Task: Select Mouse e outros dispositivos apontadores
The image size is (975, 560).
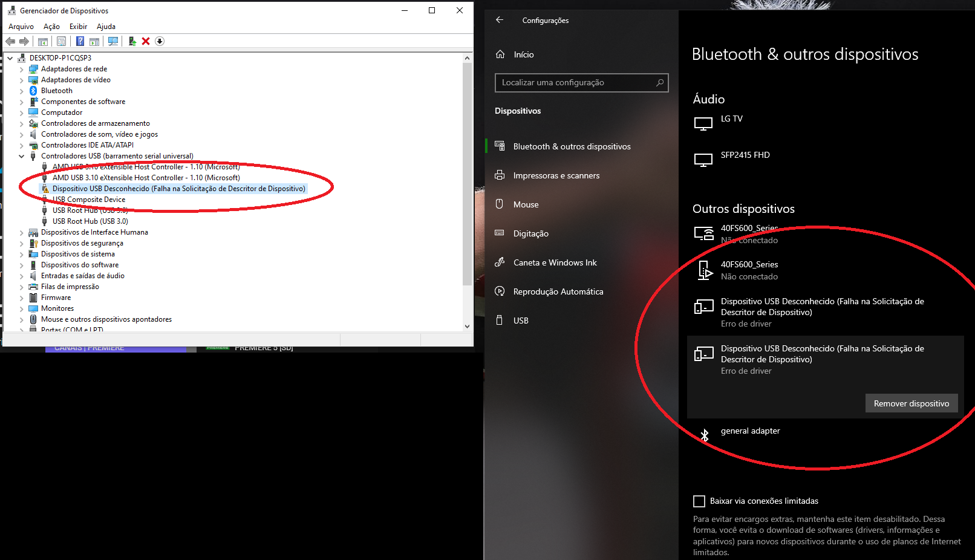Action: pos(106,319)
